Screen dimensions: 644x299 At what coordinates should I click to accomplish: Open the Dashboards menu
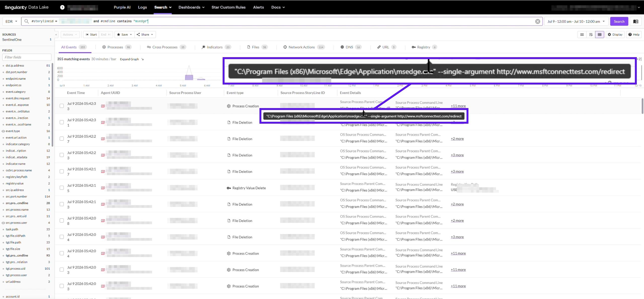point(191,7)
